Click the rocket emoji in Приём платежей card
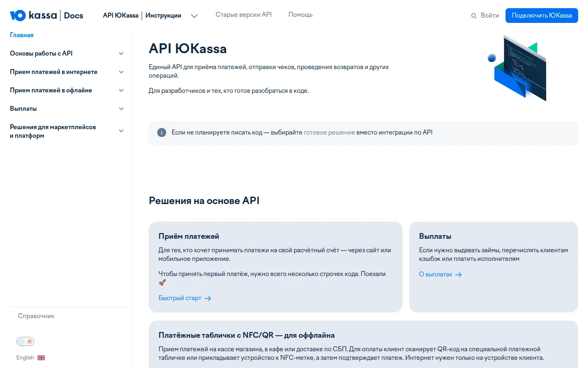This screenshot has height=368, width=588. click(x=162, y=283)
